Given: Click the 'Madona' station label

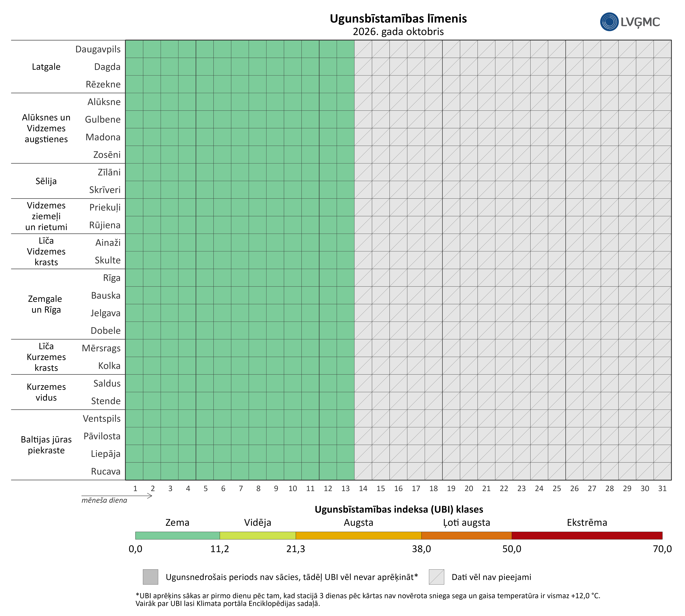Looking at the screenshot, I should click(x=103, y=137).
